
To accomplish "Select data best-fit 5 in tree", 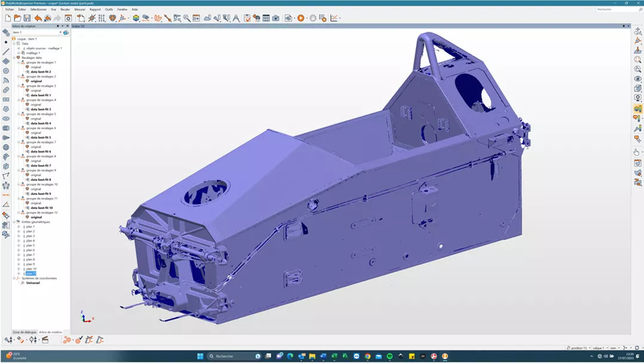I will coord(41,138).
